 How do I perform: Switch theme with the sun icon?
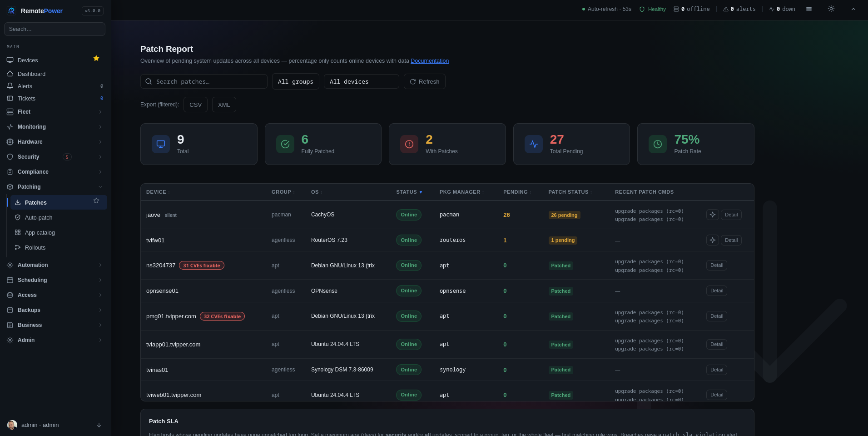point(831,9)
